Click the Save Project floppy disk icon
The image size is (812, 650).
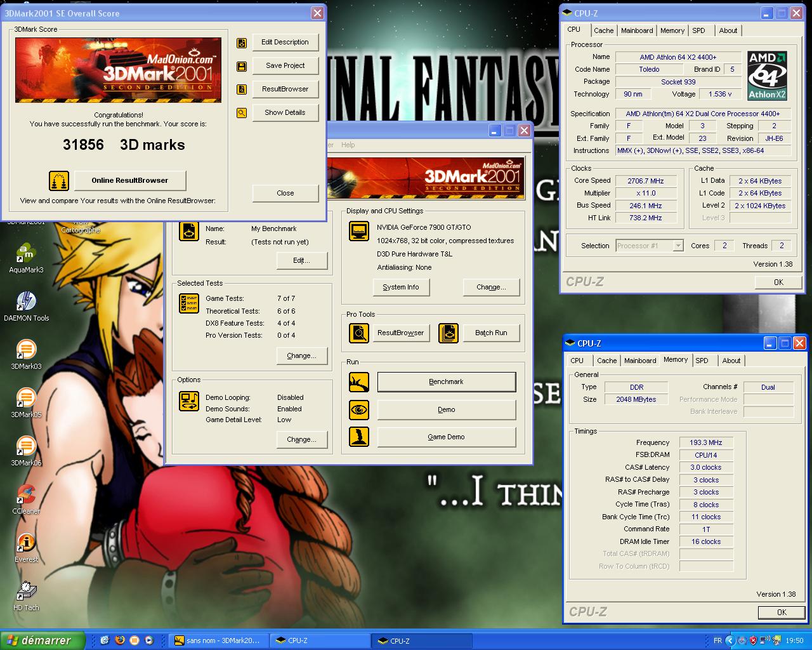(x=242, y=66)
